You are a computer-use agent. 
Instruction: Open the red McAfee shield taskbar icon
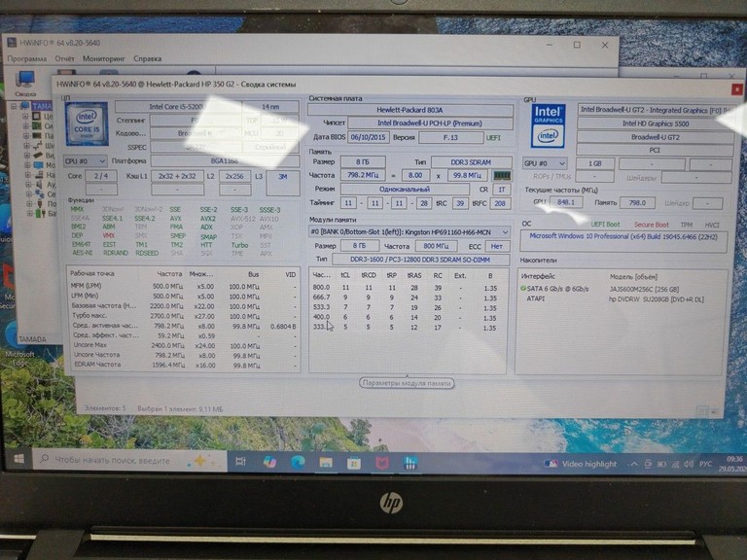(x=382, y=463)
